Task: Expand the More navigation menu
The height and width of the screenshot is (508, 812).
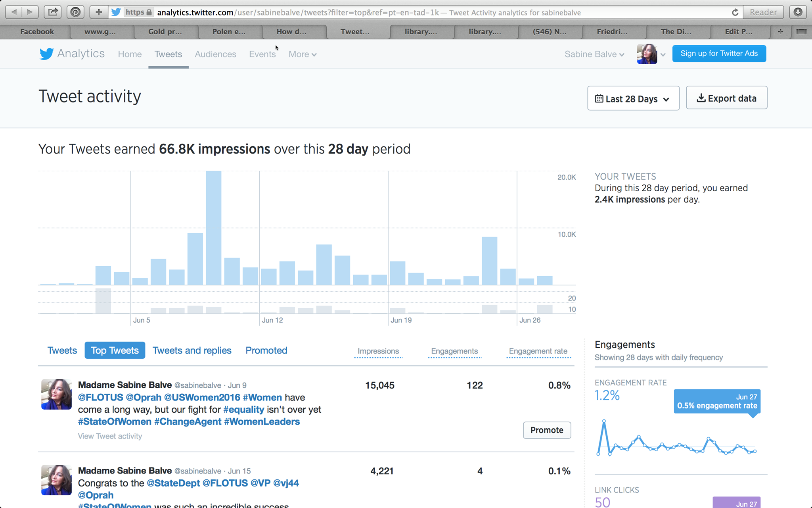Action: (302, 54)
